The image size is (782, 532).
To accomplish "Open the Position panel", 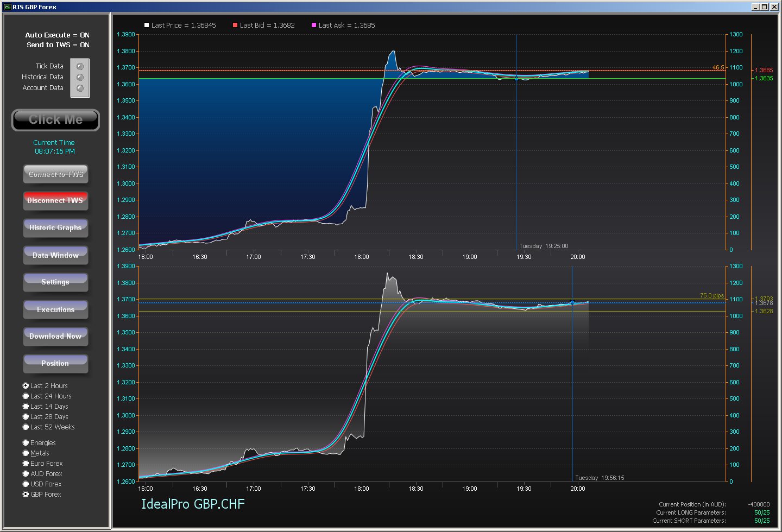I will click(55, 364).
